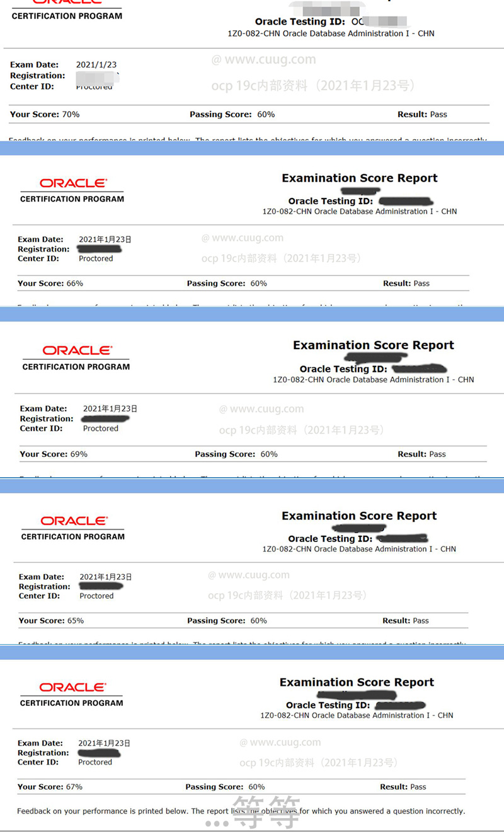The height and width of the screenshot is (832, 504).
Task: Click the "Feedback on your performance" sentence in the 67% report
Action: [x=241, y=811]
